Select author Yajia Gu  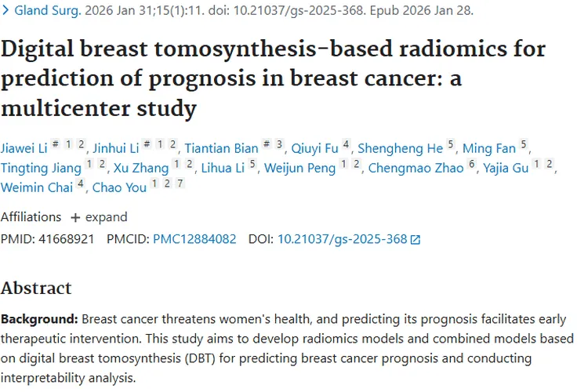(505, 168)
